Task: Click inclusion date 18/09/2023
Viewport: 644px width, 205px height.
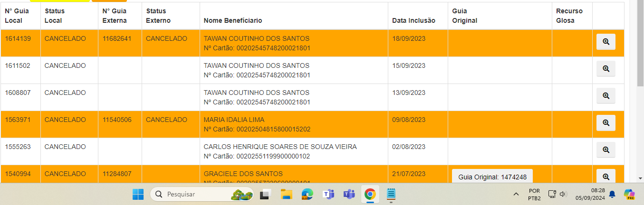Action: click(409, 38)
